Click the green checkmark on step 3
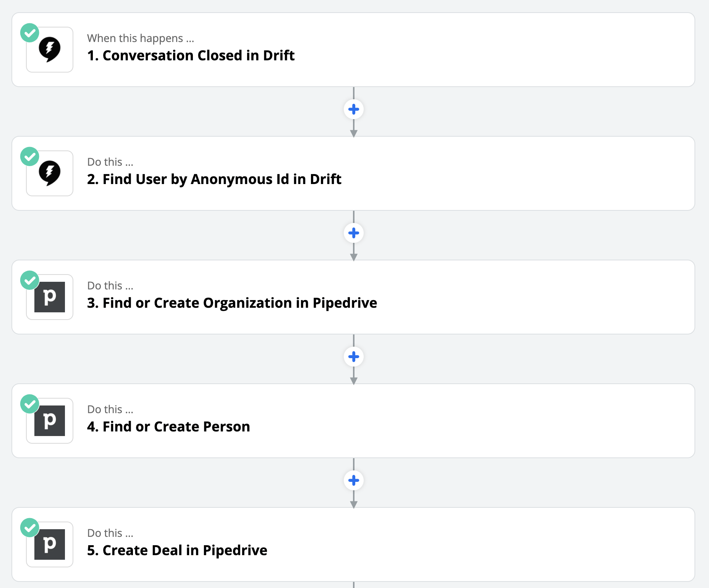The width and height of the screenshot is (709, 588). pos(30,280)
